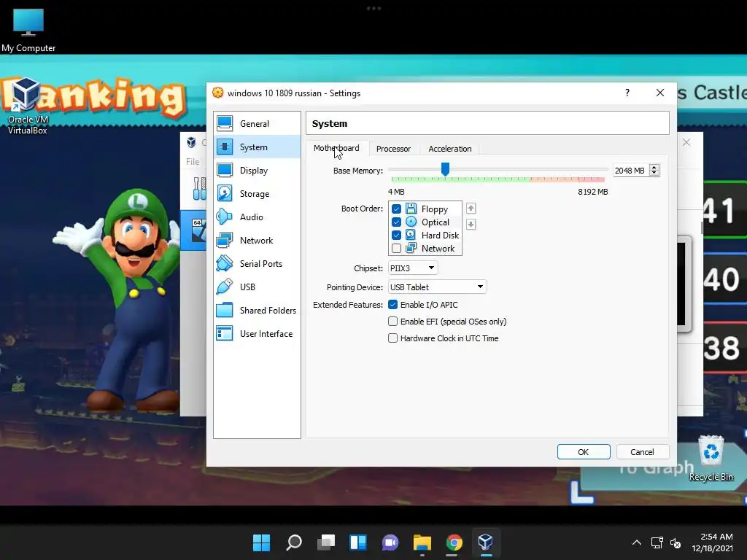Check Network in boot order
This screenshot has width=747, height=560.
click(396, 248)
